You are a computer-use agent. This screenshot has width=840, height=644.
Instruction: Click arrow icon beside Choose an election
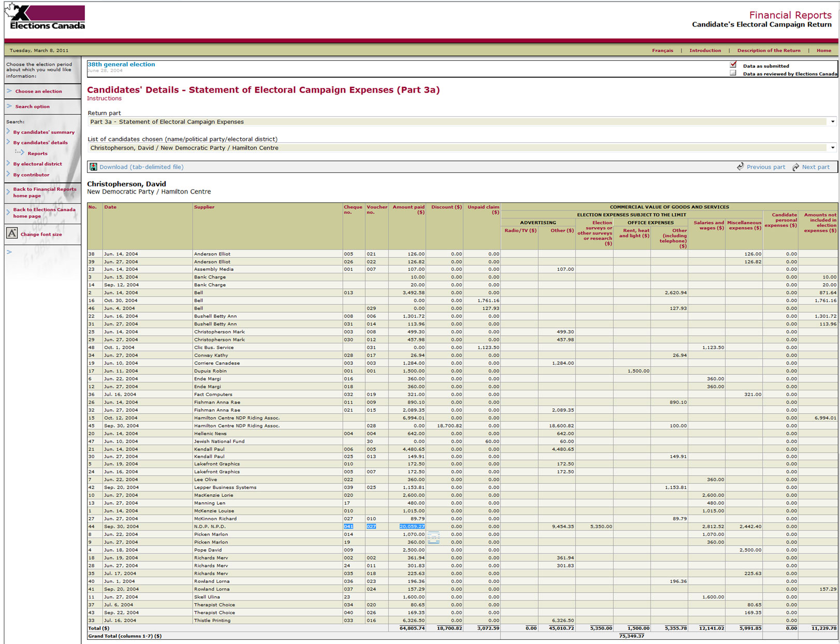pyautogui.click(x=9, y=91)
